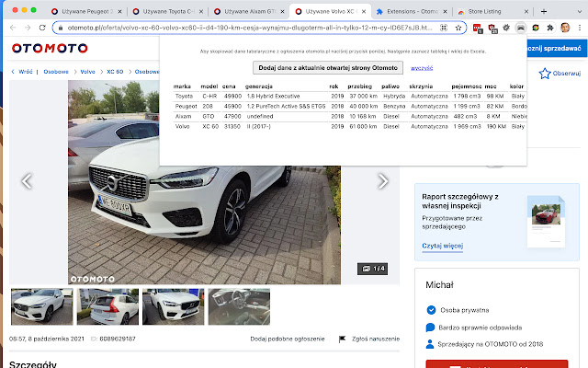Image resolution: width=588 pixels, height=368 pixels.
Task: Click the chat bubble icon beside Bardzo sprawnie odpowiada
Action: [x=430, y=328]
